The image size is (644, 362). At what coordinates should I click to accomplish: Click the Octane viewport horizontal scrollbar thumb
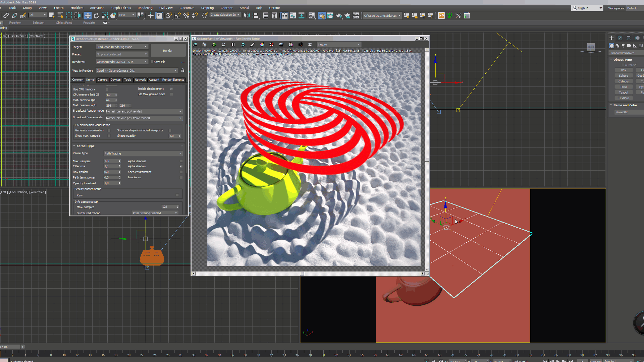point(302,274)
